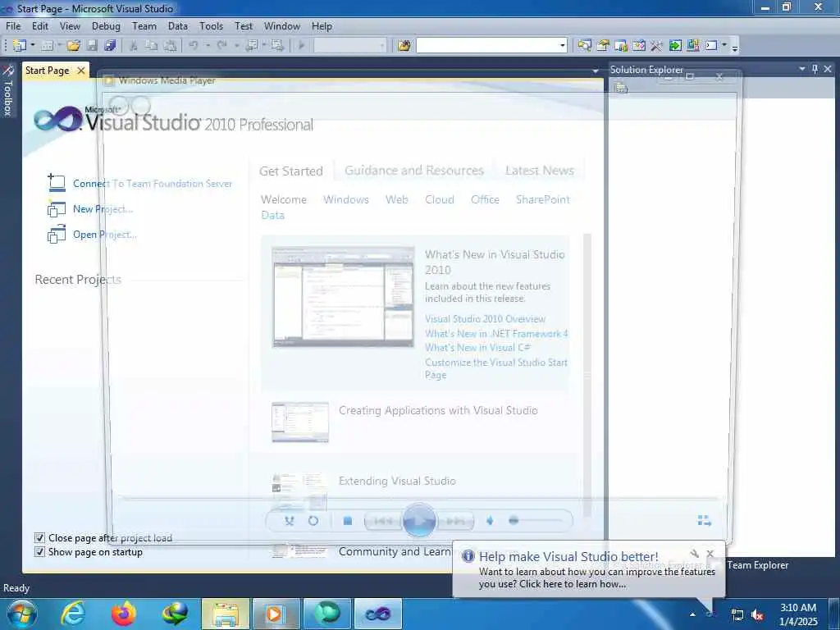The height and width of the screenshot is (630, 840).
Task: Click the New Project... link
Action: click(x=103, y=209)
